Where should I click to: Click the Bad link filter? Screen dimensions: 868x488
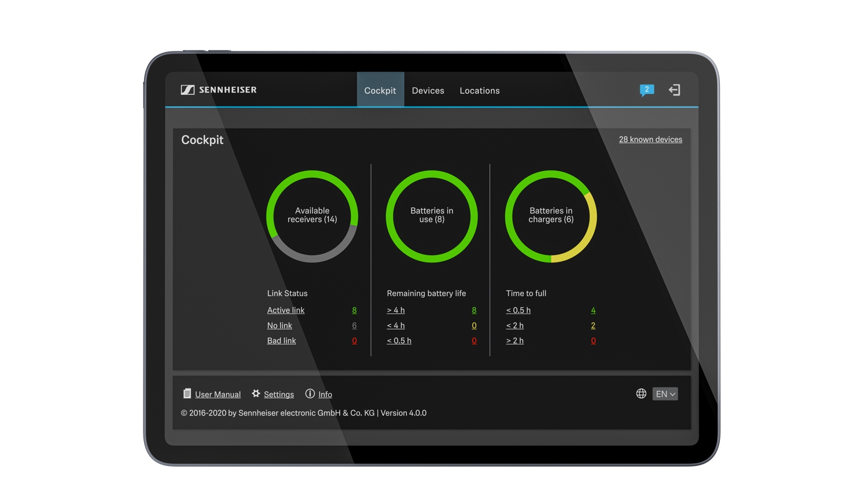click(281, 341)
